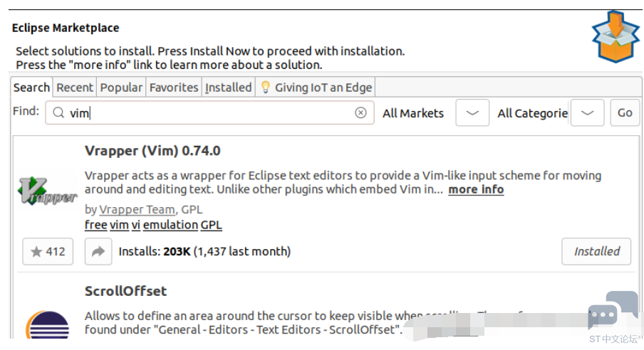The image size is (644, 350).
Task: Open the more info link
Action: 476,189
